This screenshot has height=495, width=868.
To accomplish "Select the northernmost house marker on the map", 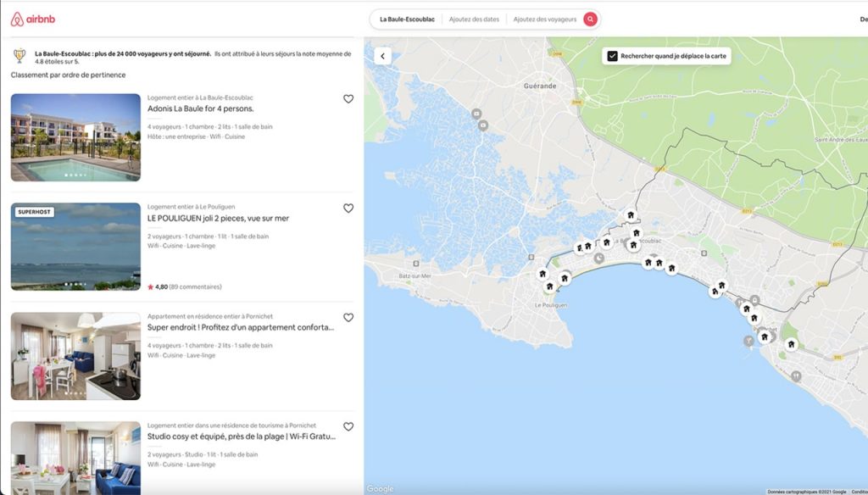I will [630, 214].
